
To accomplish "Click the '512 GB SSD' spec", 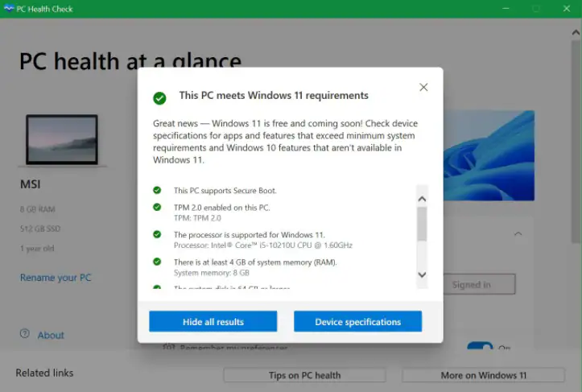I will [x=40, y=229].
